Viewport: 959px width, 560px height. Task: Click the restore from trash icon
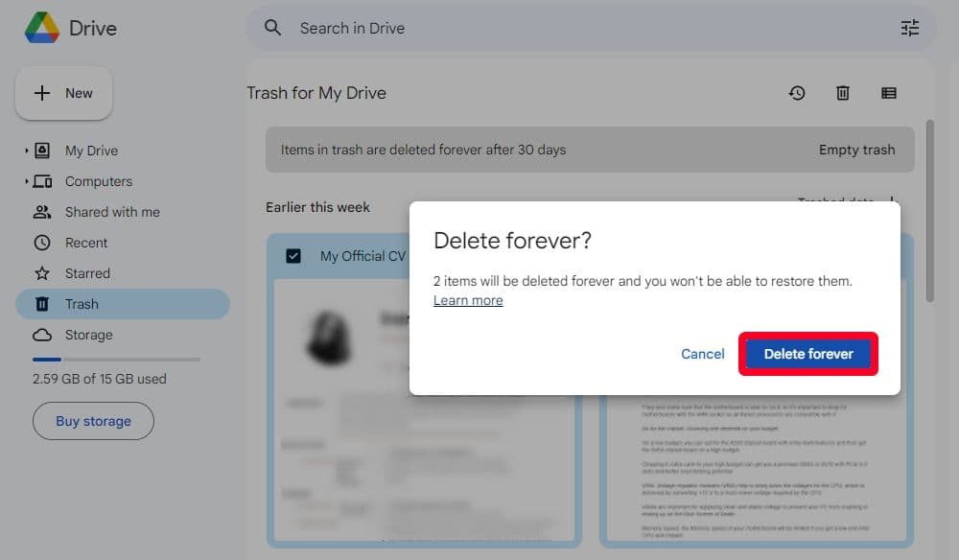tap(797, 93)
